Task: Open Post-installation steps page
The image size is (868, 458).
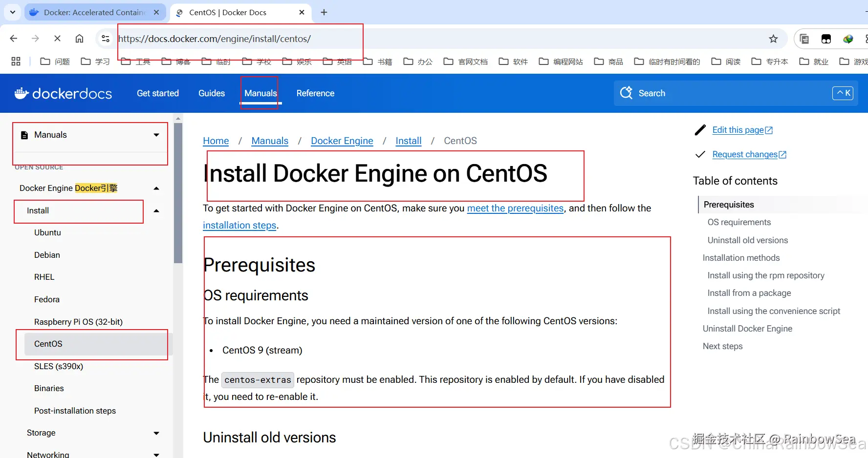Action: pos(75,411)
